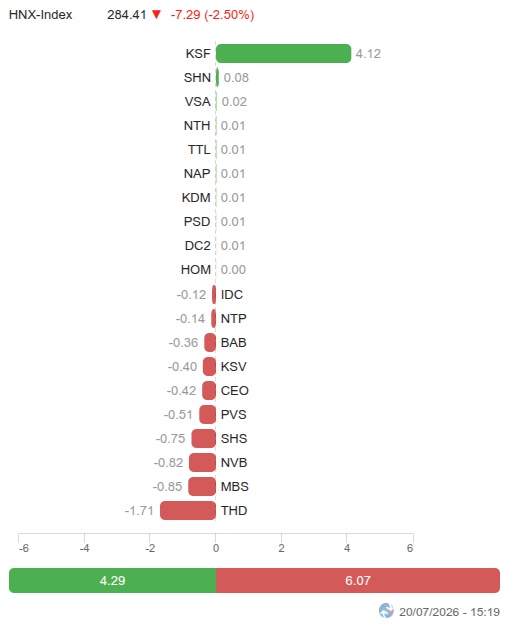Click the NTP ticker label
506x626 pixels.
pyautogui.click(x=234, y=319)
